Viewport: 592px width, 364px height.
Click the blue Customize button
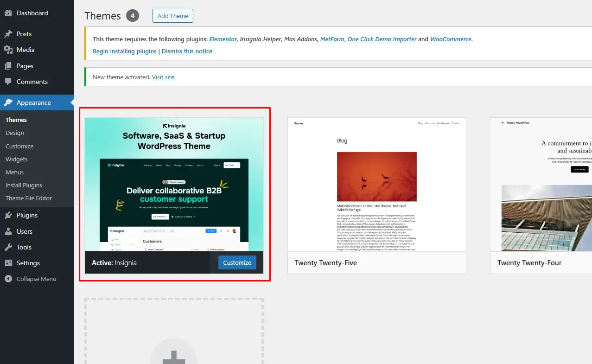pyautogui.click(x=237, y=262)
